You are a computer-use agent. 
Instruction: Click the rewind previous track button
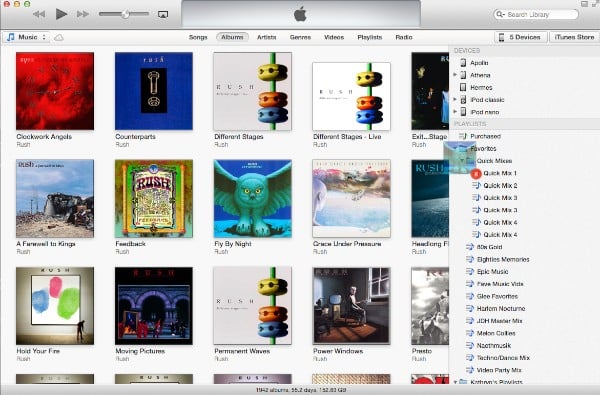(39, 14)
